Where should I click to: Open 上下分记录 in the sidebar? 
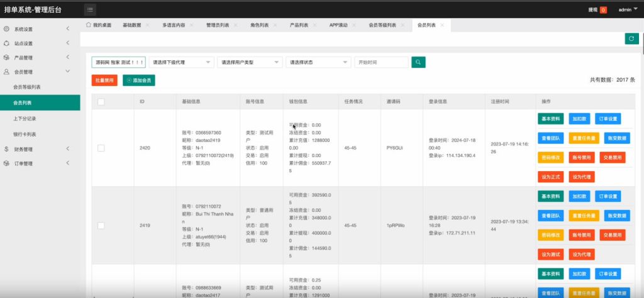coord(40,119)
